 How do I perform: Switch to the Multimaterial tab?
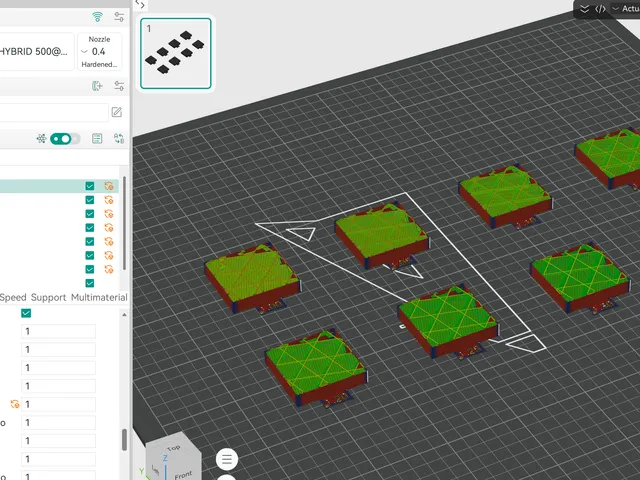pyautogui.click(x=99, y=298)
